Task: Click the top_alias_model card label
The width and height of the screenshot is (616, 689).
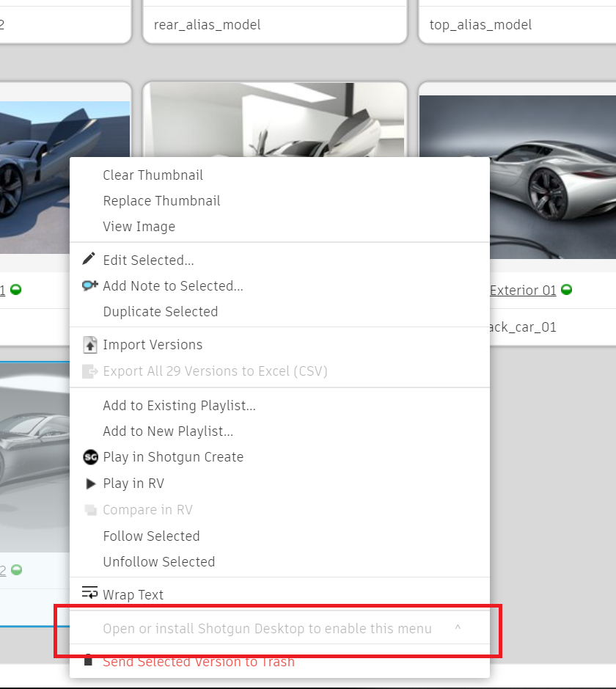Action: click(x=480, y=25)
